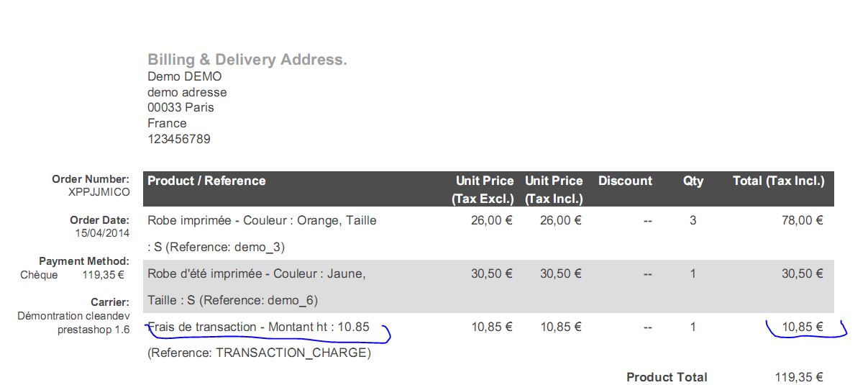Click the phone number 123456789
This screenshot has height=385, width=868.
pyautogui.click(x=179, y=139)
